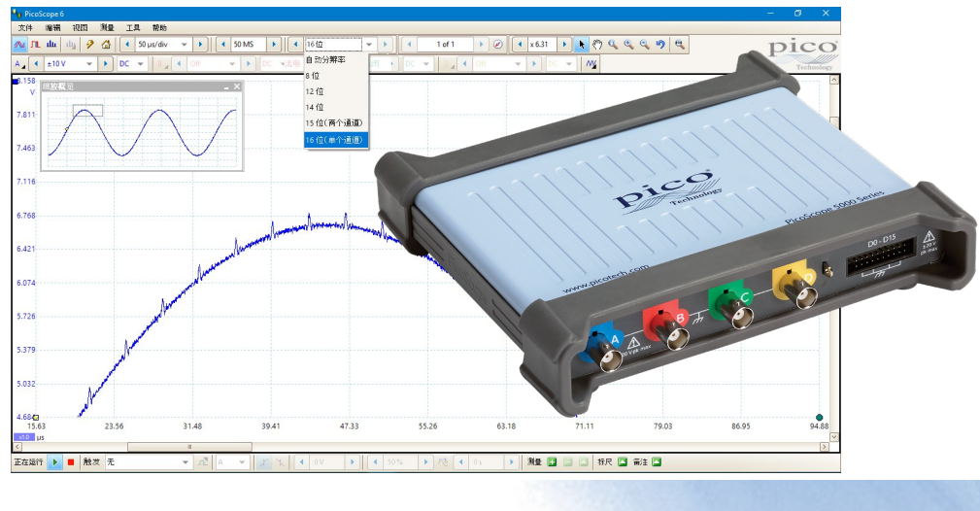Image resolution: width=980 pixels, height=511 pixels.
Task: Decrease timebase with left arrow
Action: 127,45
